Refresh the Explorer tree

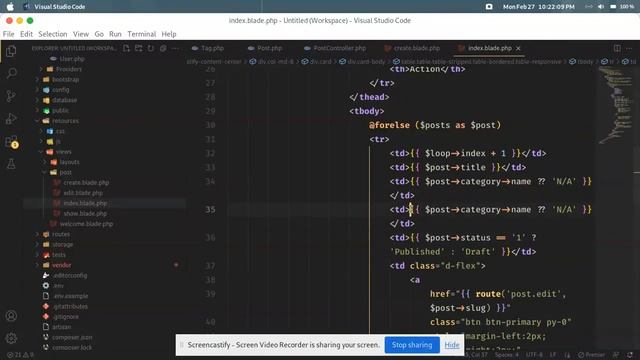pyautogui.click(x=151, y=48)
